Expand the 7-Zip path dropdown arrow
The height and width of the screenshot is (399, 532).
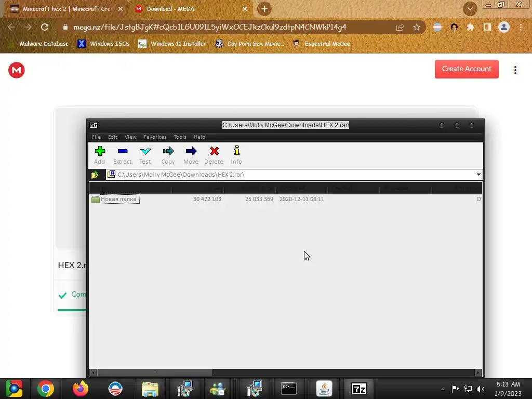[x=478, y=175]
